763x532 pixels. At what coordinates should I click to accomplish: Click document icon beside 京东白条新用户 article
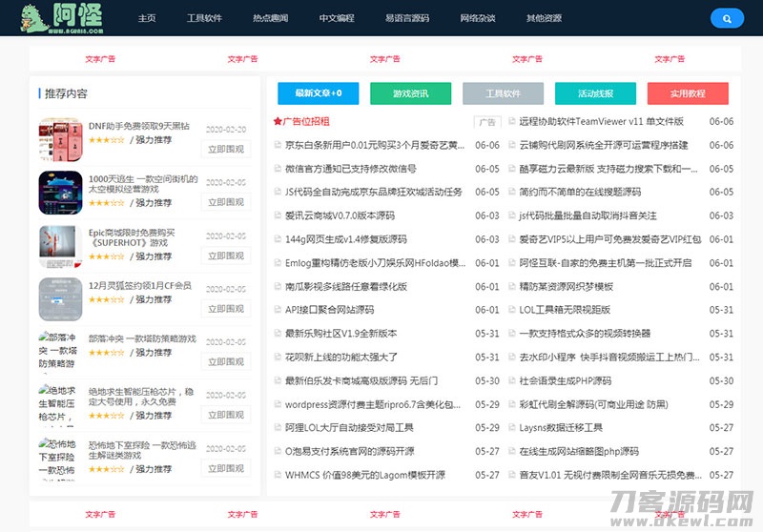pos(278,146)
